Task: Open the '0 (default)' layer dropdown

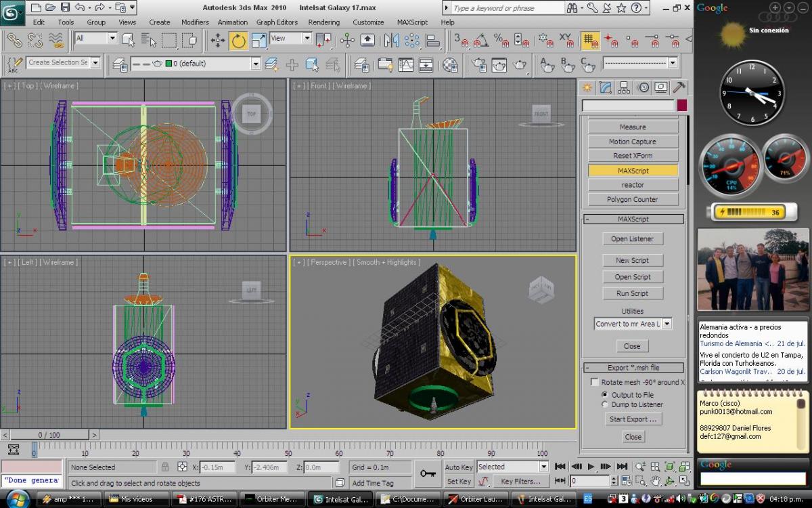Action: click(255, 64)
